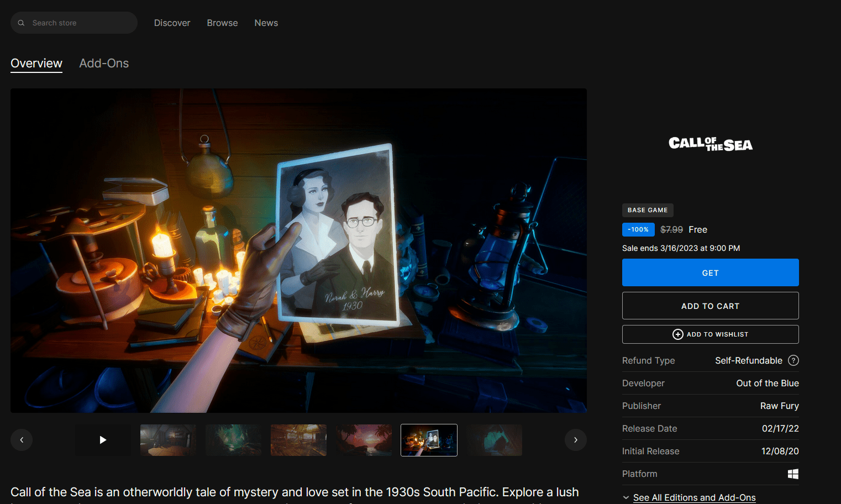
Task: Select the green jungle screenshot thumbnail
Action: 233,440
